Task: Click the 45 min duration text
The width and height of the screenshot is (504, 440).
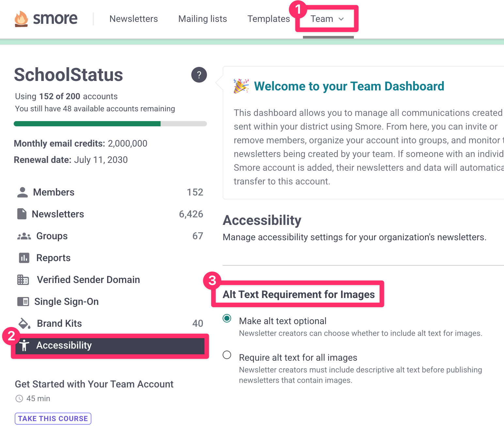Action: (38, 399)
